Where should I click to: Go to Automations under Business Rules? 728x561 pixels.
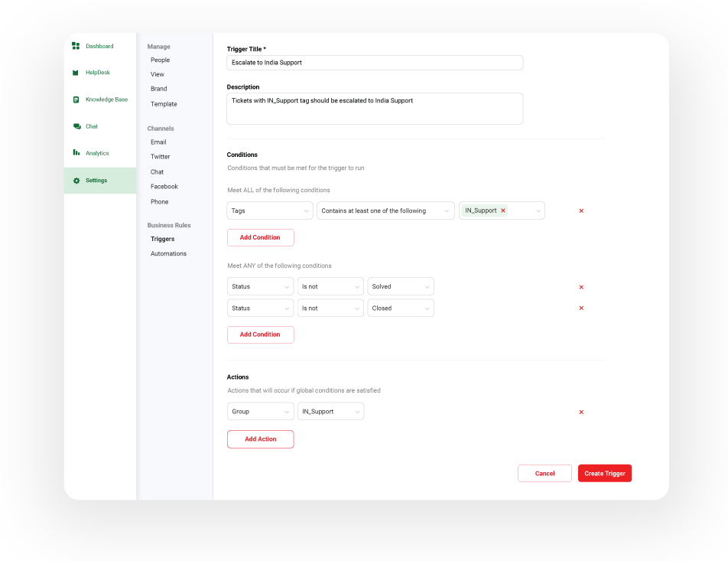(x=168, y=253)
